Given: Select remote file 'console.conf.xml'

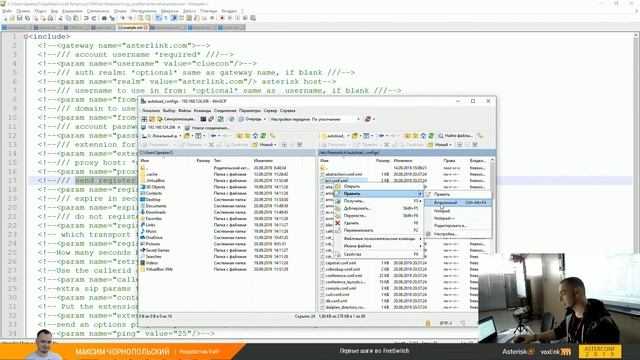Looking at the screenshot, I should pos(340,288).
